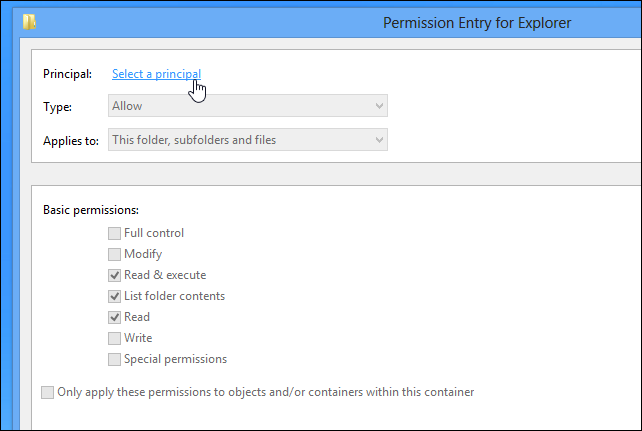Enable the Full control checkbox
Image resolution: width=642 pixels, height=431 pixels.
pos(115,233)
